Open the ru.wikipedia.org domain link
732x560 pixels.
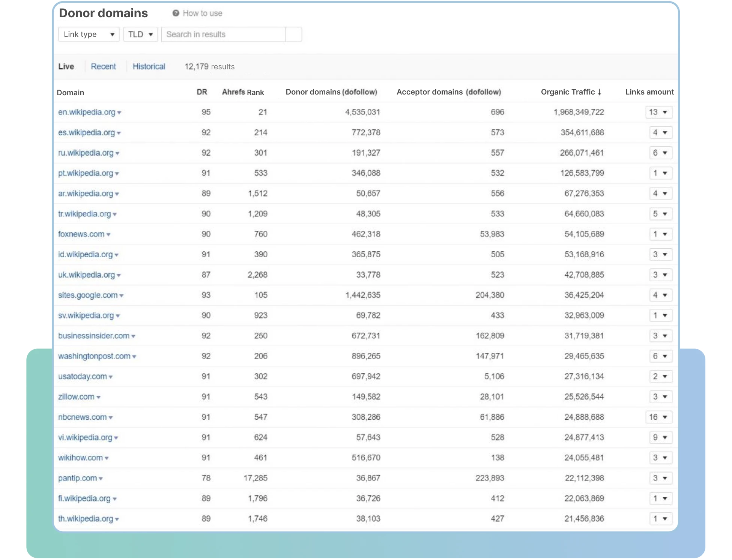[x=86, y=153]
